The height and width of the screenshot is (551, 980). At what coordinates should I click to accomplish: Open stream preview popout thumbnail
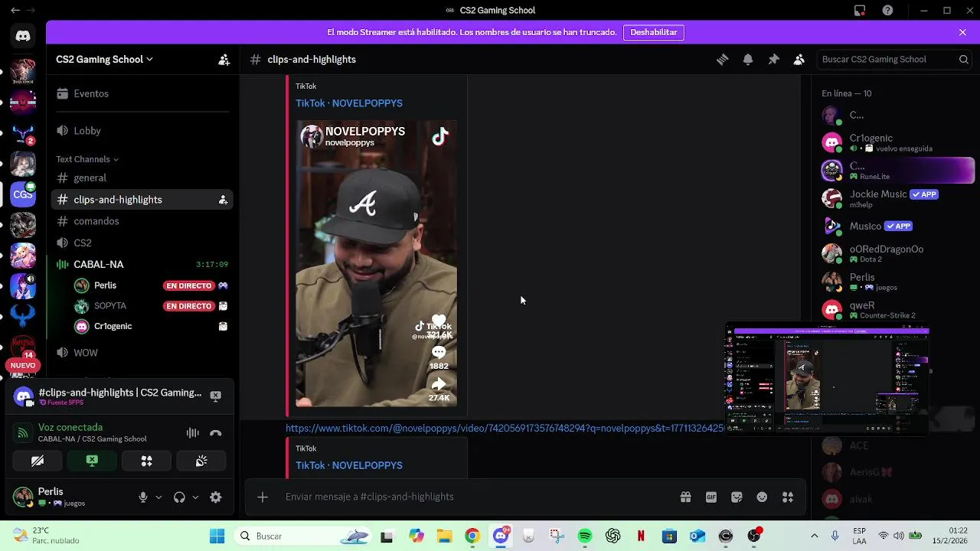(828, 378)
